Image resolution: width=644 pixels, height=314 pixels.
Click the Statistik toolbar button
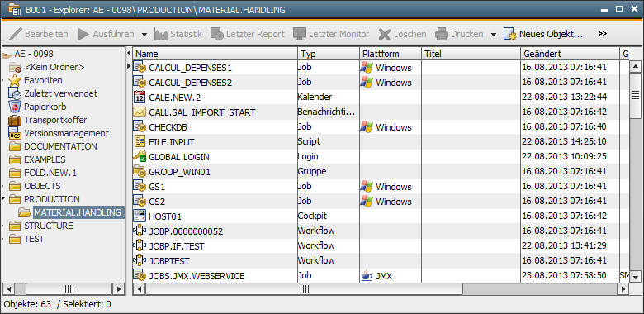pyautogui.click(x=178, y=34)
